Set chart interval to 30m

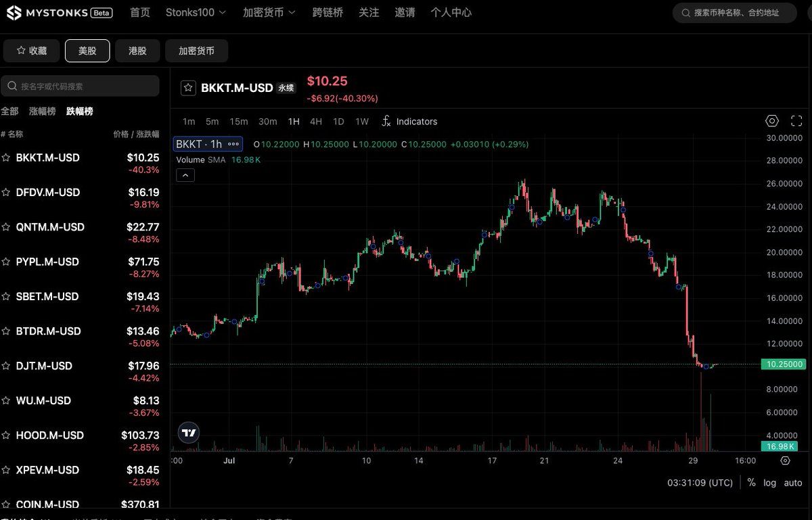click(x=267, y=122)
